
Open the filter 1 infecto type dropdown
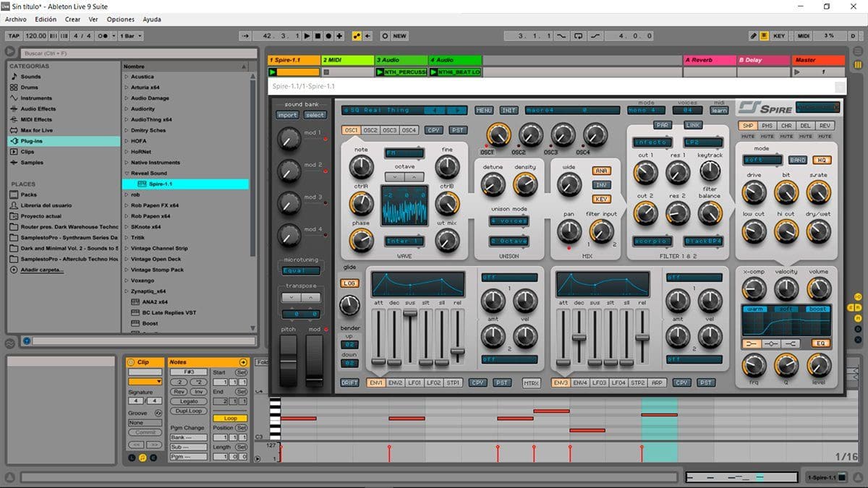(652, 142)
